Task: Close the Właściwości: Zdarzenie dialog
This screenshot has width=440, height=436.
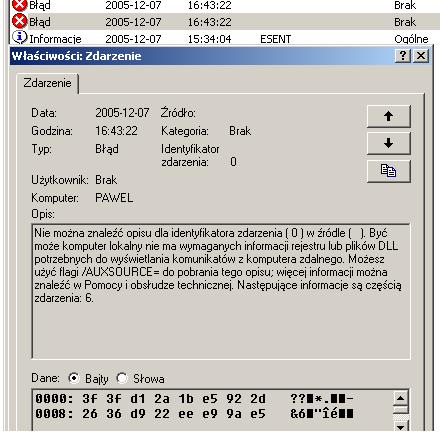Action: pyautogui.click(x=421, y=56)
